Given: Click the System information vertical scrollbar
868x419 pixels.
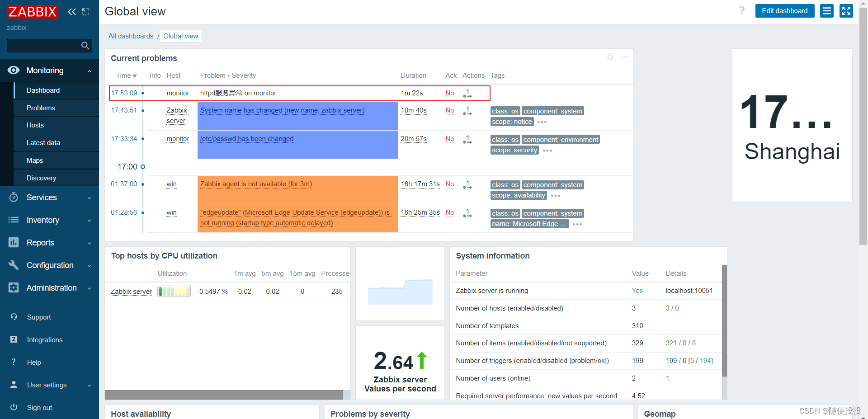Looking at the screenshot, I should point(724,321).
